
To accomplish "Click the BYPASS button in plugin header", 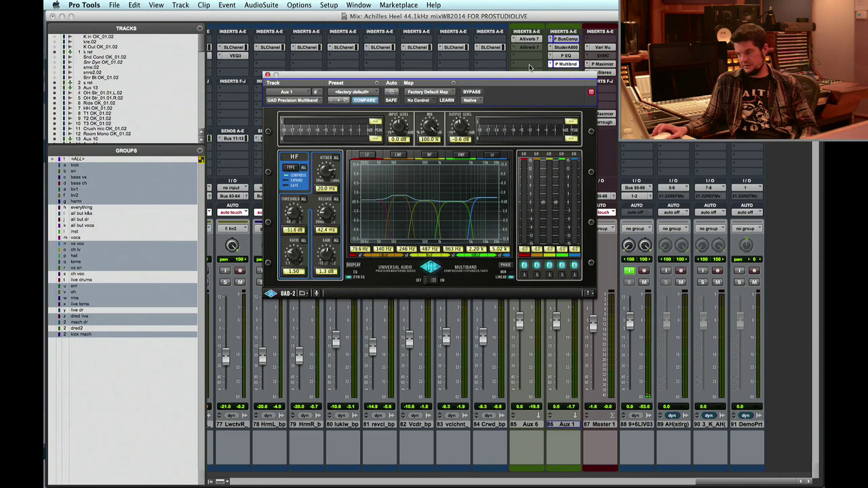I will coord(471,91).
